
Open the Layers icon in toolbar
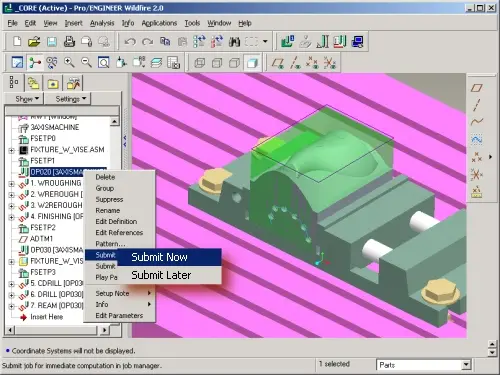(x=156, y=62)
